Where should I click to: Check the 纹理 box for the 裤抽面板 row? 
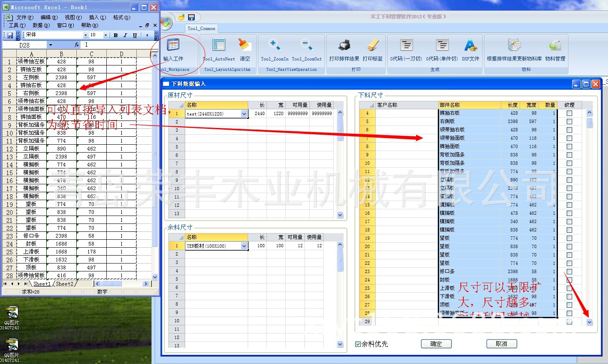569,146
